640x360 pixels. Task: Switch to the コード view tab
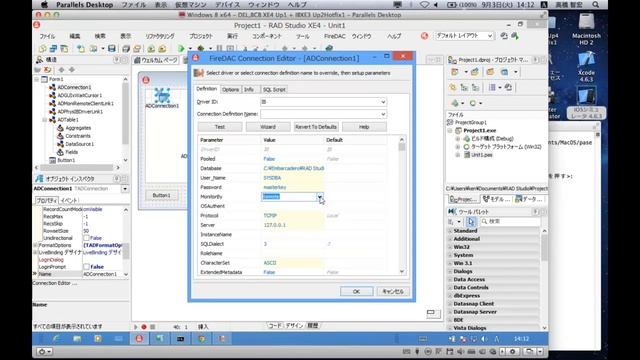[274, 325]
